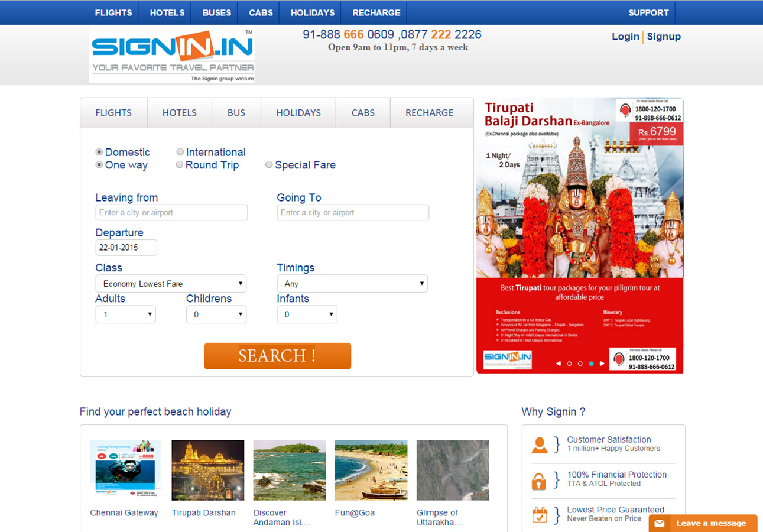The image size is (763, 532).
Task: Open FLIGHTS in the top navigation bar
Action: tap(113, 12)
